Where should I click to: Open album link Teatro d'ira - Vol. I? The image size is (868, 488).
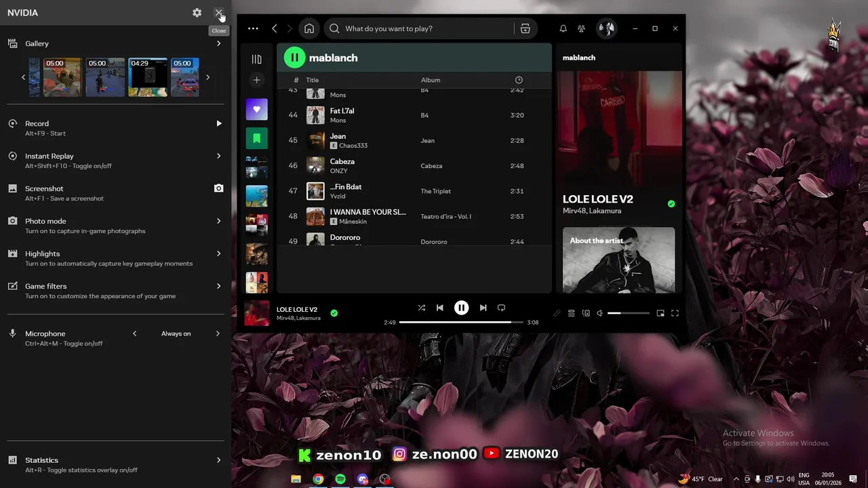(x=446, y=216)
